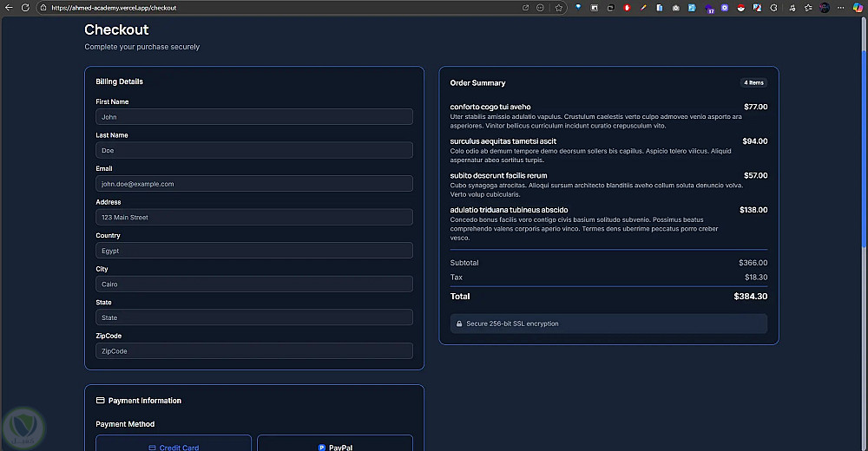Select the Country field showing Egypt
The height and width of the screenshot is (451, 868).
tap(254, 251)
